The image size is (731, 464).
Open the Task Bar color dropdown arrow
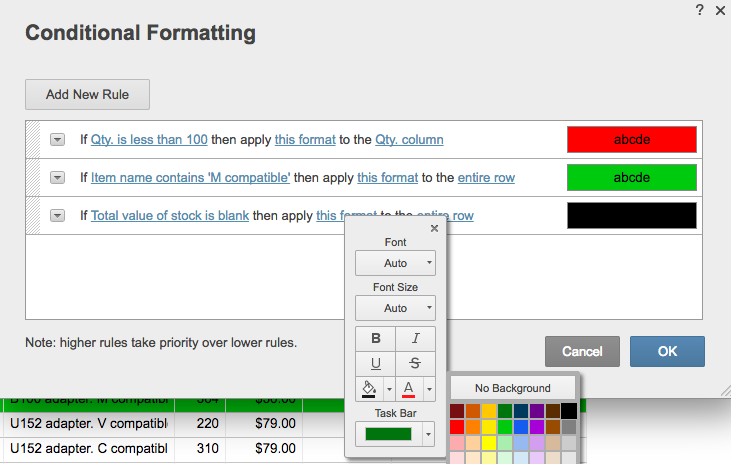click(x=428, y=435)
